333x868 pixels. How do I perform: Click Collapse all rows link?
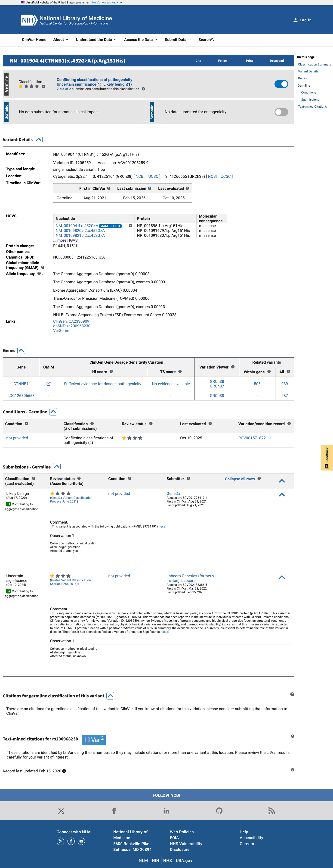tap(240, 479)
